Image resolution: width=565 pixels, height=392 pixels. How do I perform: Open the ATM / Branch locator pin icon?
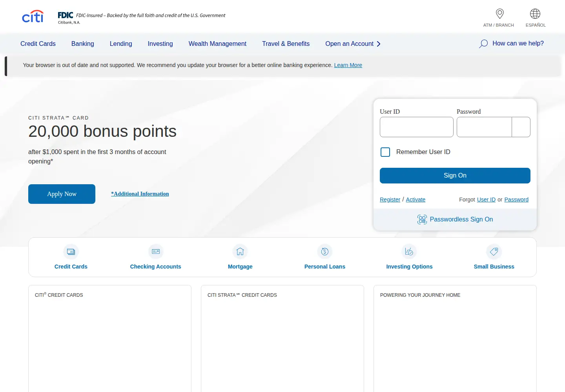tap(499, 14)
